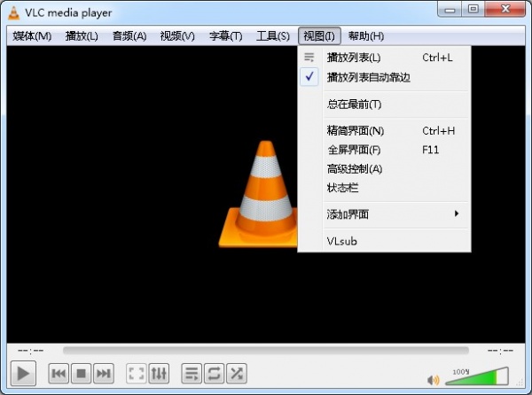The width and height of the screenshot is (532, 395).
Task: Open the 工具(S) menu
Action: [x=273, y=36]
